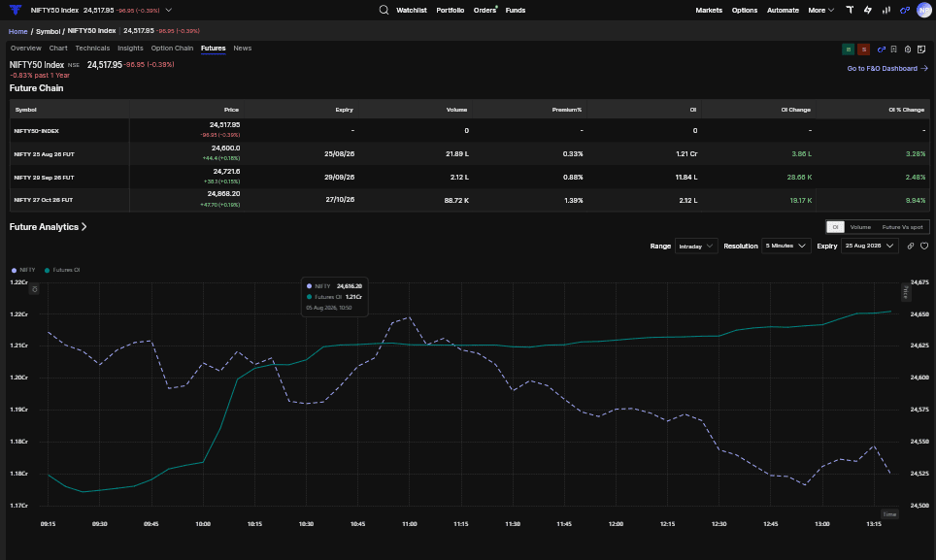Open the Technicals tab
The width and height of the screenshot is (936, 560).
coord(92,49)
